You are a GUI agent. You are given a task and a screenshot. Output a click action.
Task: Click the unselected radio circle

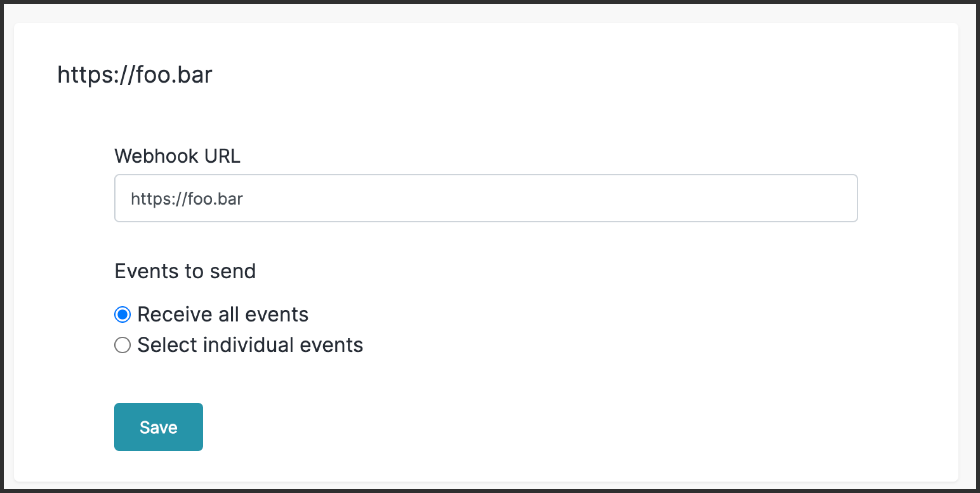122,345
